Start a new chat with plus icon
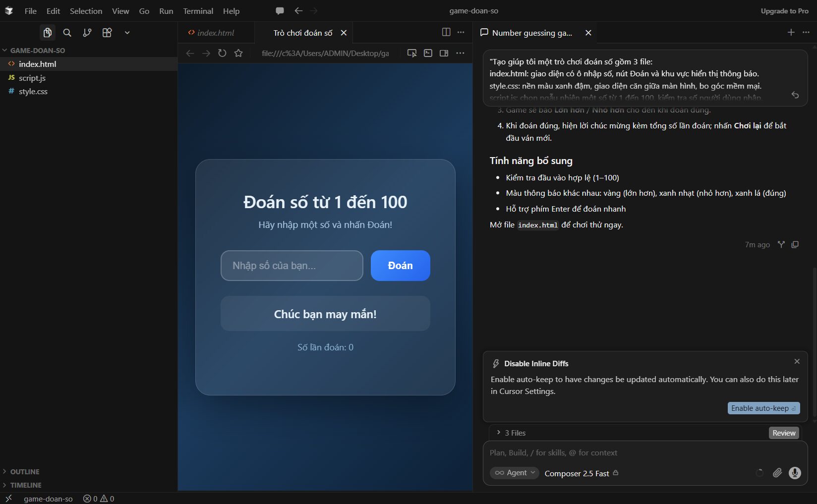The image size is (817, 504). 791,32
